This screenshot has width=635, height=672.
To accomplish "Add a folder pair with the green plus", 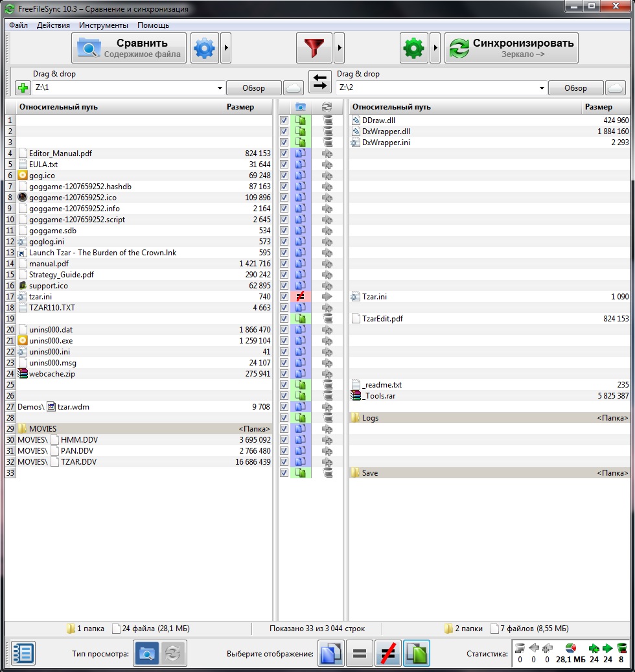I will tap(23, 88).
